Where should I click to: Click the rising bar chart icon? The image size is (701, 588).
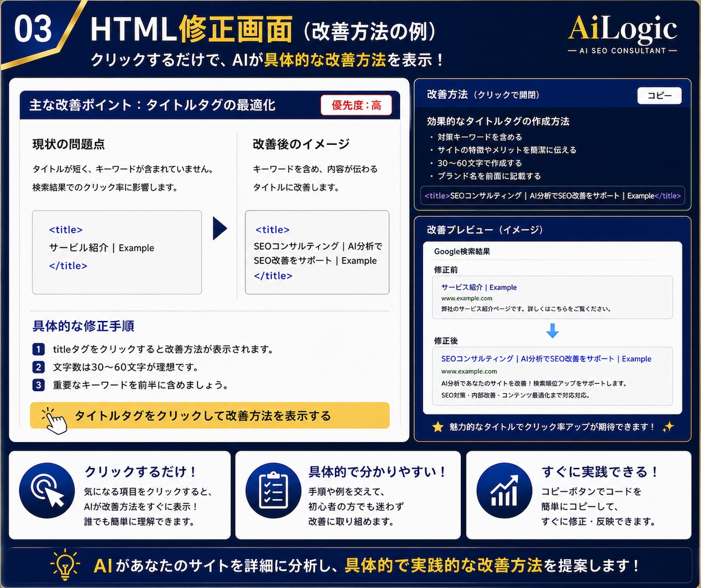(x=504, y=491)
